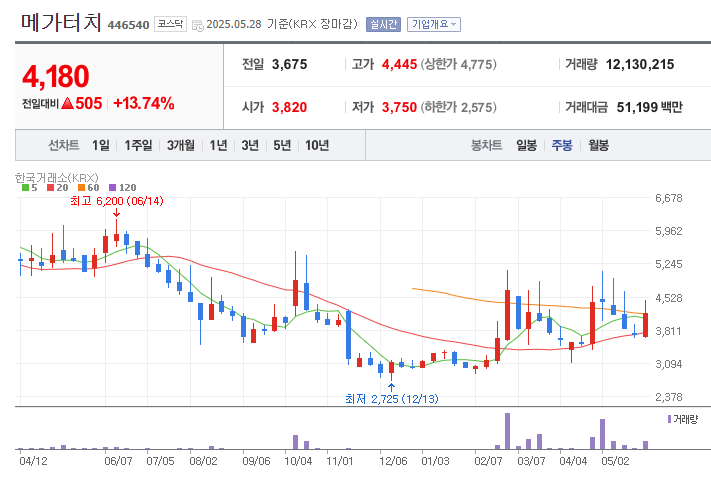Select the 3년 line chart period
This screenshot has height=502, width=711.
pyautogui.click(x=250, y=145)
